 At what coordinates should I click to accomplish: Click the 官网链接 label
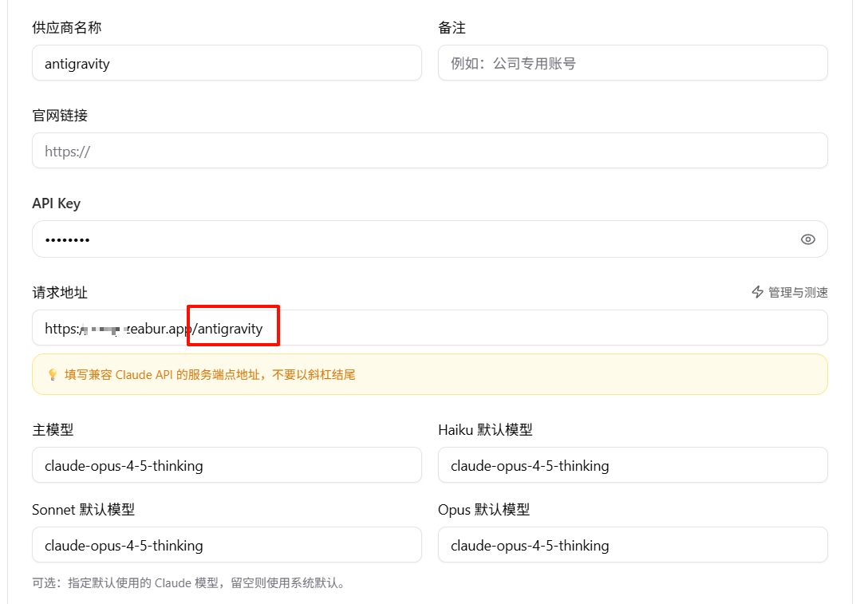[60, 115]
